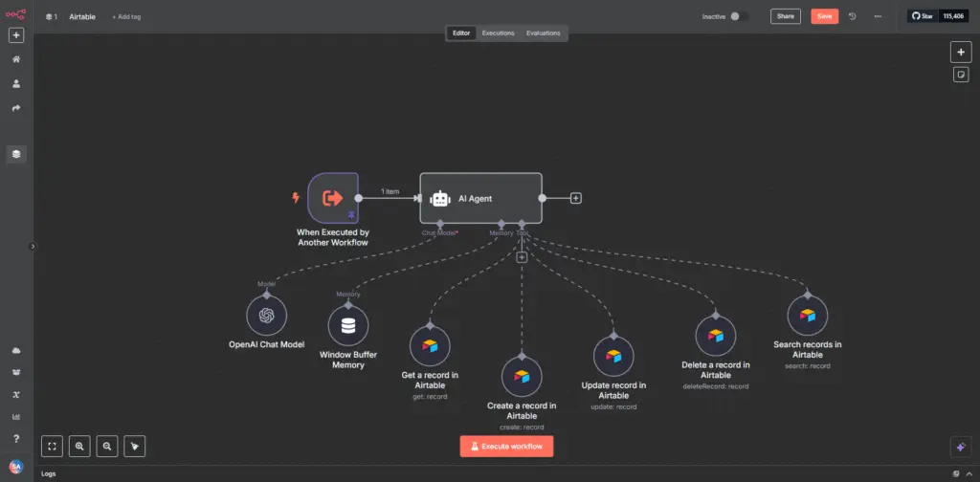The width and height of the screenshot is (980, 482).
Task: Open the three-dot more options menu
Action: click(878, 16)
